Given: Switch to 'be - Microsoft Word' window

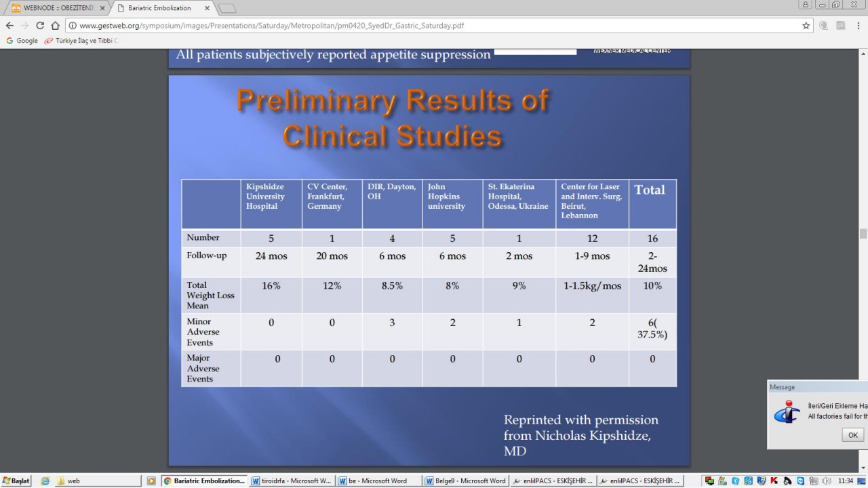Looking at the screenshot, I should (378, 481).
